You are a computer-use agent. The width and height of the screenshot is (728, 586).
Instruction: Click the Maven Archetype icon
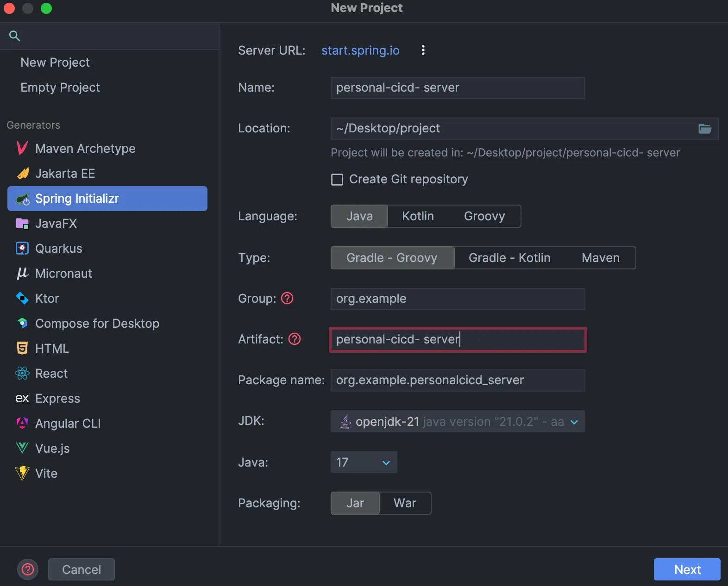point(22,148)
